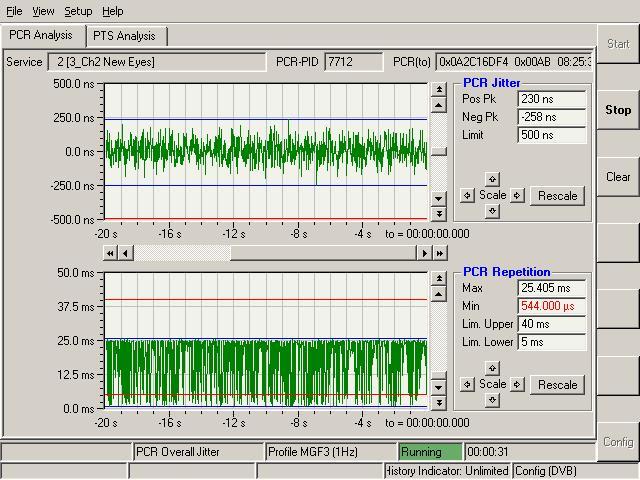640x480 pixels.
Task: Open the View menu
Action: pos(43,11)
